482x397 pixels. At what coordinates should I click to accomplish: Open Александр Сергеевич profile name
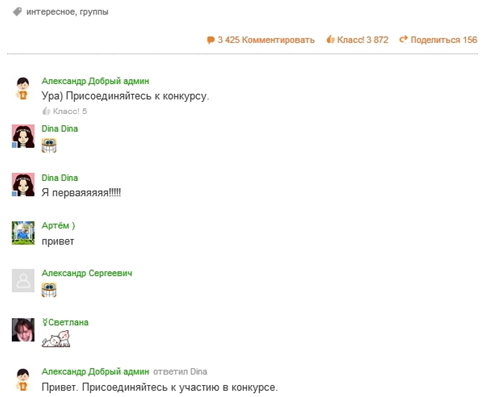[87, 273]
